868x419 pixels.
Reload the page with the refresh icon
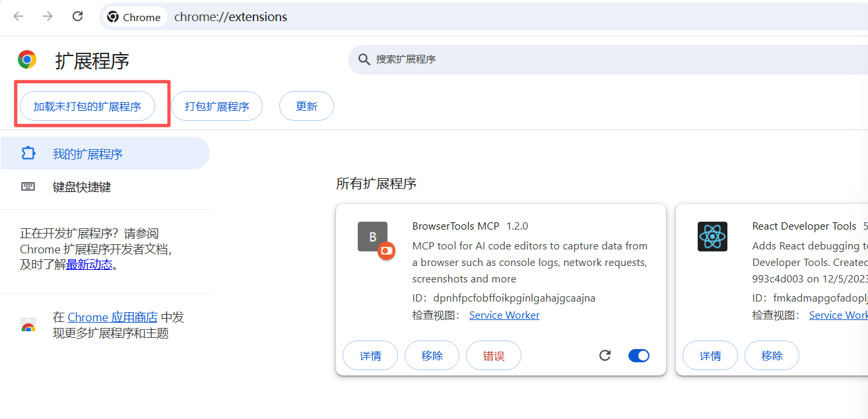[77, 16]
